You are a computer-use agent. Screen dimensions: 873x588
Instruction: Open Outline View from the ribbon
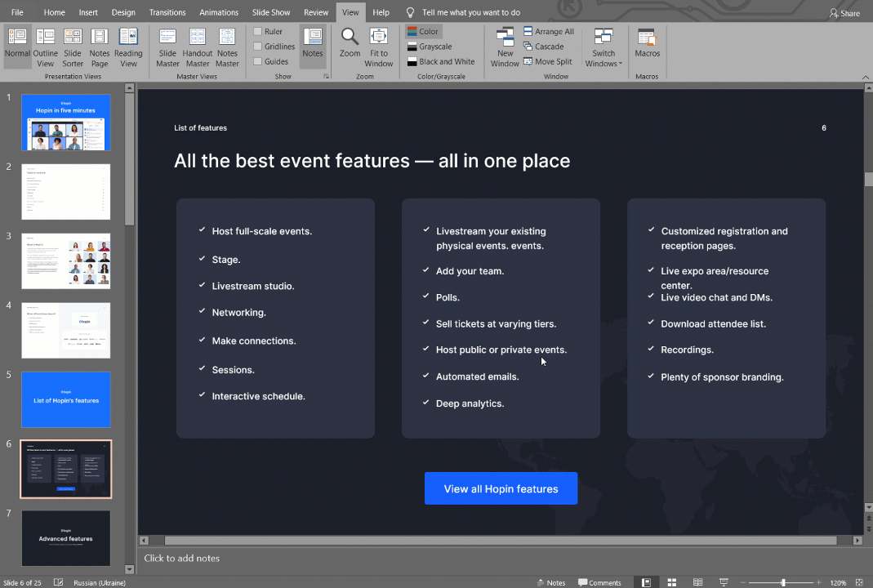(x=45, y=47)
